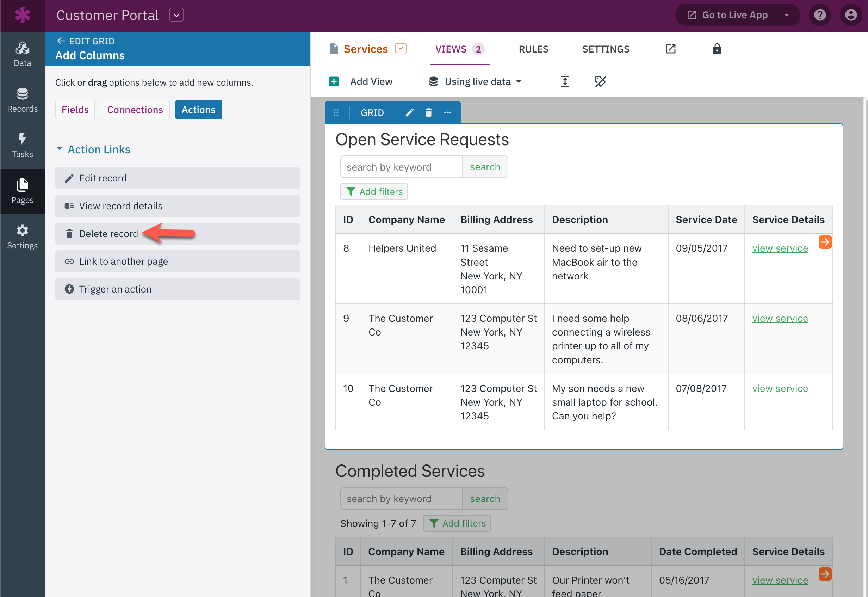Screen dimensions: 868x597
Task: Click search button in Completed Services
Action: coord(485,499)
